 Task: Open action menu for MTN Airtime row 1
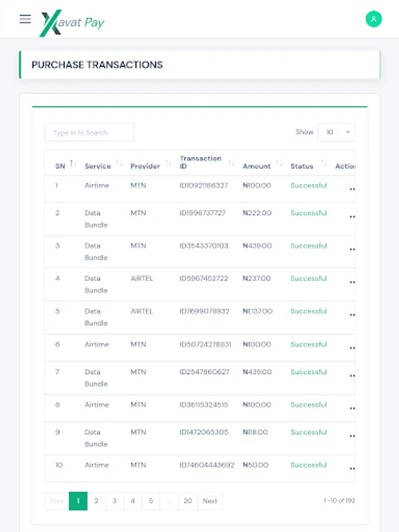pos(352,189)
